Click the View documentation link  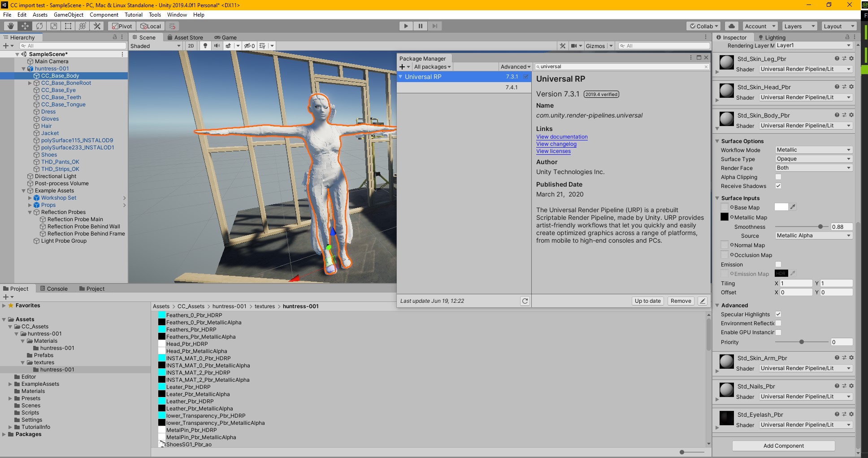(562, 137)
